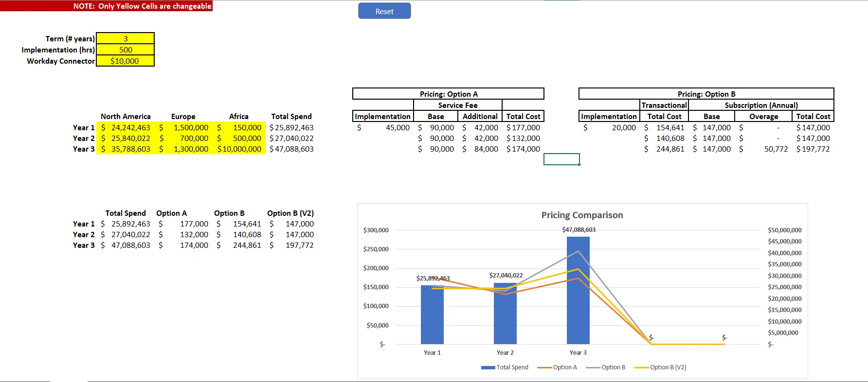Select Africa Year 2 cell with 500,000
This screenshot has height=382, width=868.
tap(239, 138)
